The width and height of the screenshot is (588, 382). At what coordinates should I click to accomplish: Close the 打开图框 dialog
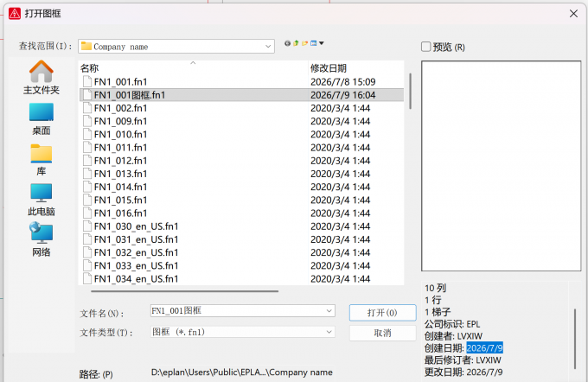pyautogui.click(x=573, y=14)
